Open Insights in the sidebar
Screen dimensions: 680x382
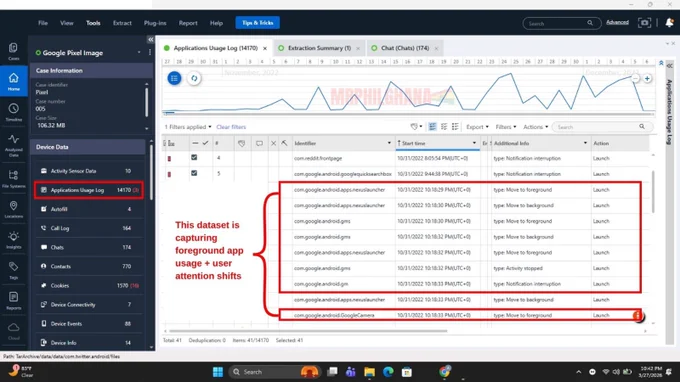tap(13, 240)
